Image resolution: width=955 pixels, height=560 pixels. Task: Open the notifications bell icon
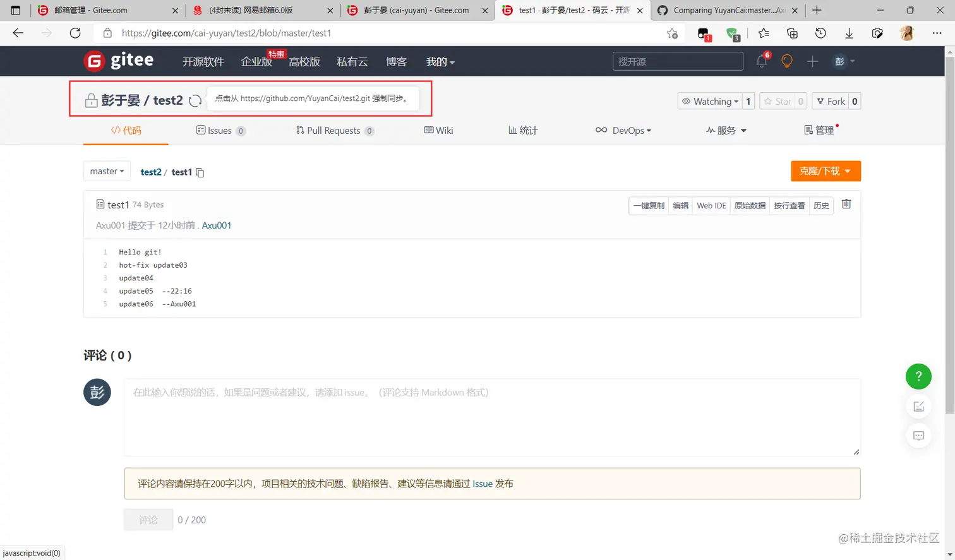point(762,61)
